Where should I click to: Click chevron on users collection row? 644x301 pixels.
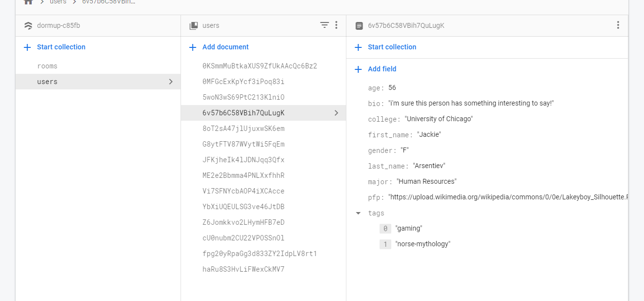171,82
